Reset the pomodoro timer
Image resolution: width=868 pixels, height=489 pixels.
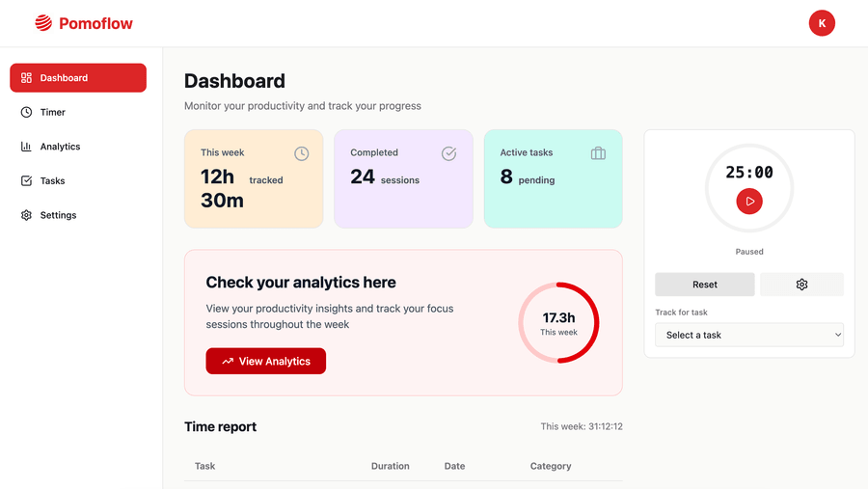click(705, 285)
